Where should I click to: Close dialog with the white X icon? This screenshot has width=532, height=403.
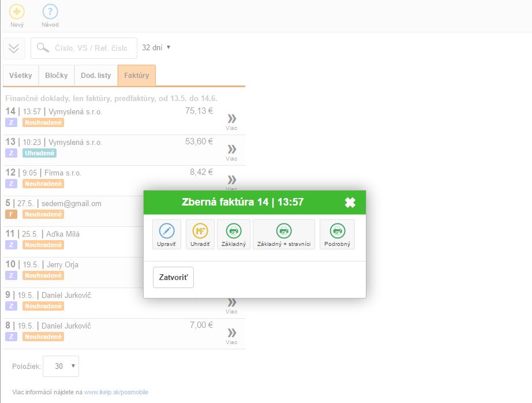[350, 202]
